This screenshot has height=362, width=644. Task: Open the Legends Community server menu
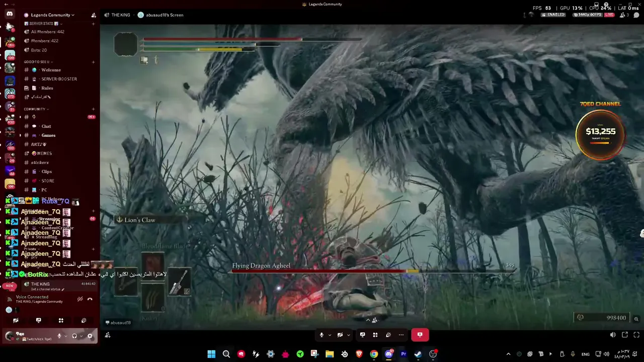(x=49, y=15)
